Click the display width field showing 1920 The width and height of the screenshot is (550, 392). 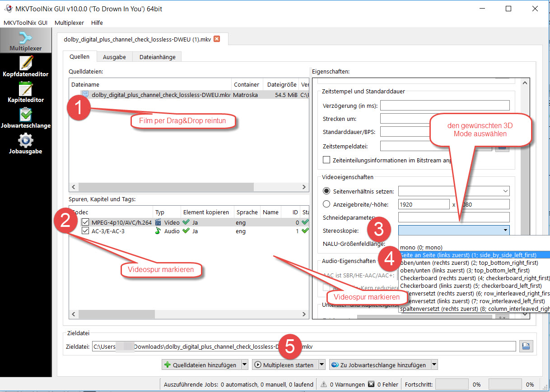click(424, 204)
